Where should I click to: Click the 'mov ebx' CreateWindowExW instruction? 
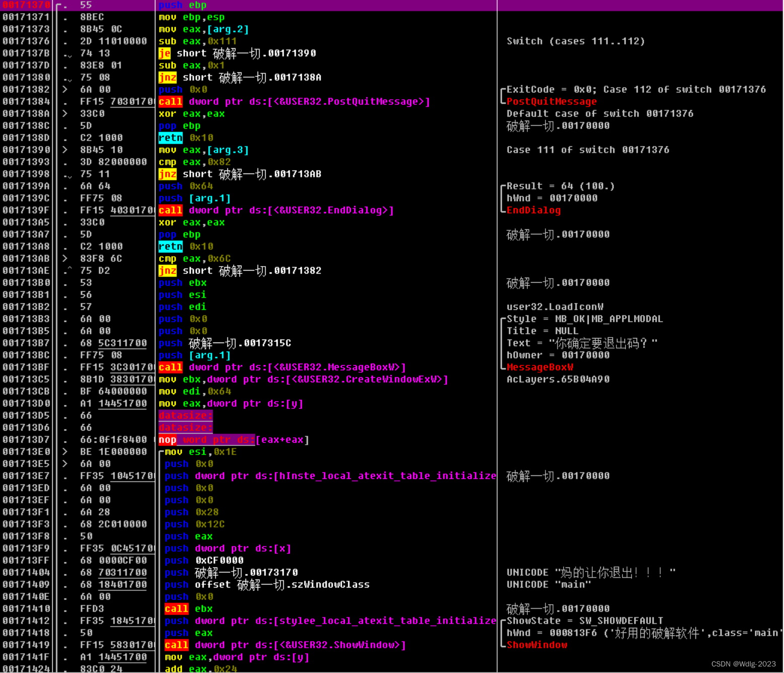pos(303,379)
